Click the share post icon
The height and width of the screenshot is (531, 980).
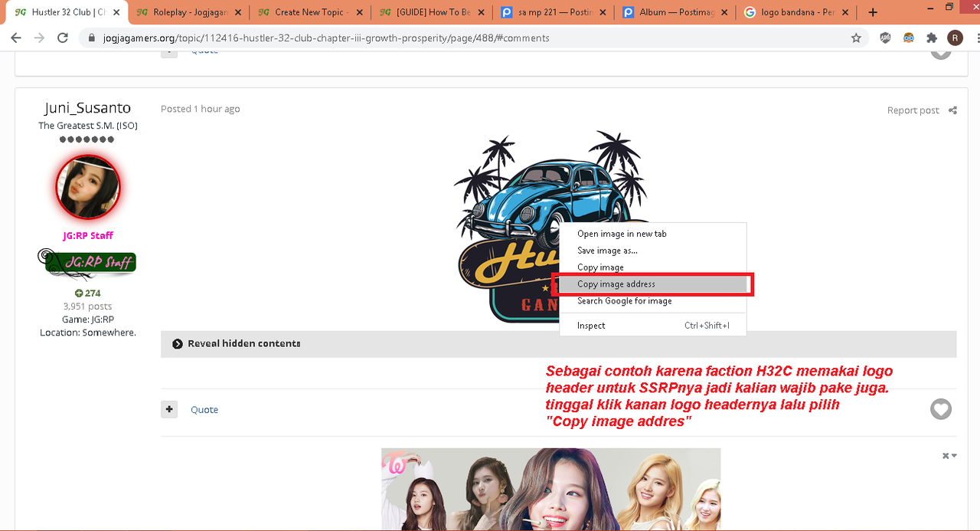952,110
